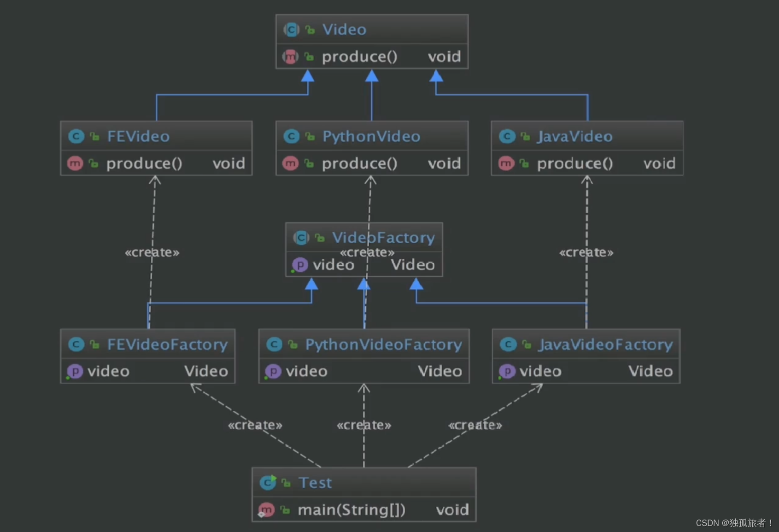Click the public-access lock icon beside PythonVideo
779x532 pixels.
[310, 136]
